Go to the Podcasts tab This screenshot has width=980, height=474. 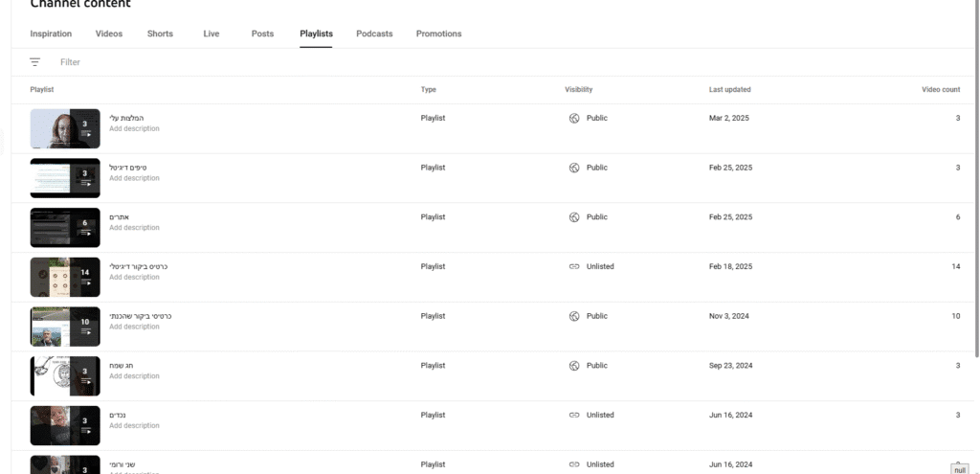click(374, 34)
